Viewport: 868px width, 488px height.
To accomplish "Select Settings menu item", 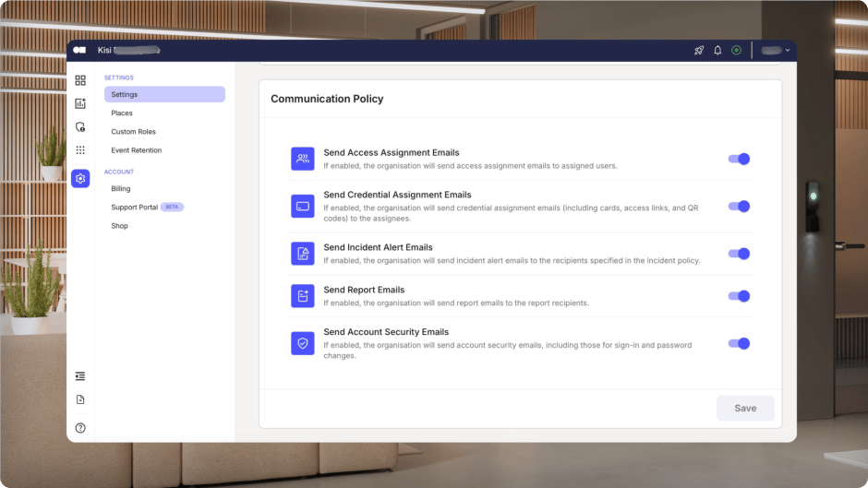I will [x=164, y=95].
